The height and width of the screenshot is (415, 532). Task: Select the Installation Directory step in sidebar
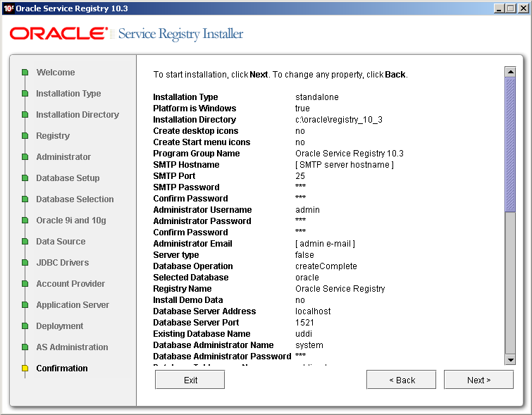[x=78, y=115]
